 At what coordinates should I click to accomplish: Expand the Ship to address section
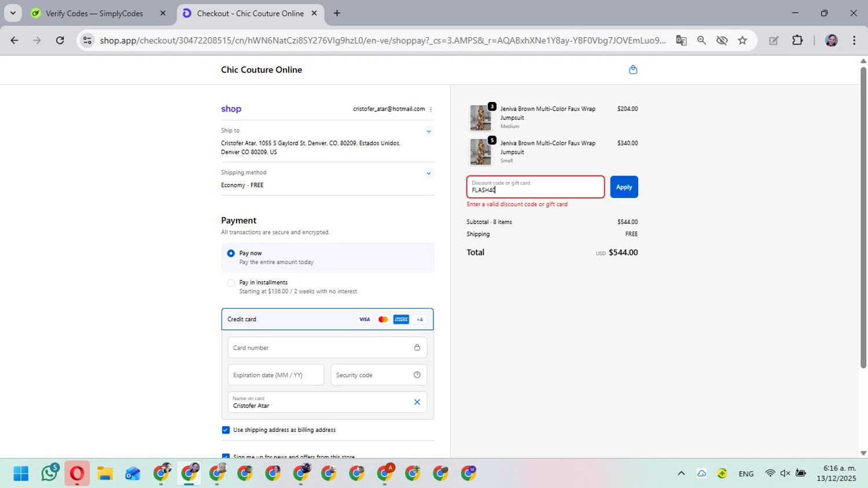(x=429, y=131)
